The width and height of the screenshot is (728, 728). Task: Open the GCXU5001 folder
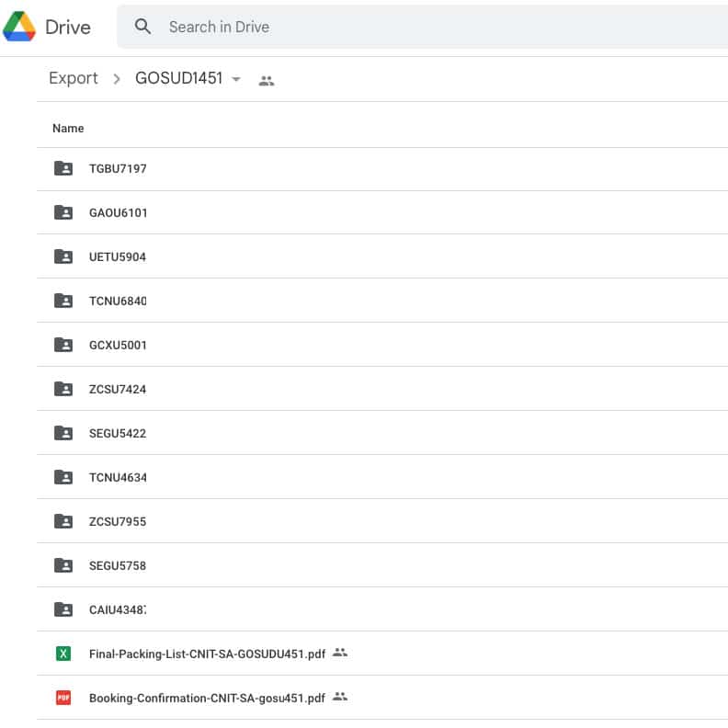tap(118, 346)
